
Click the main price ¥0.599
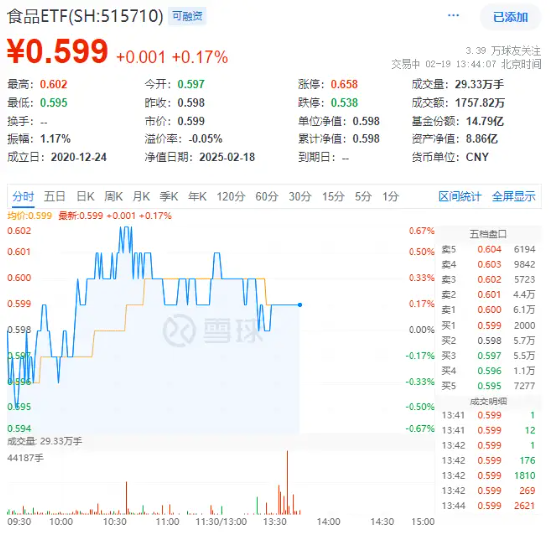click(58, 51)
